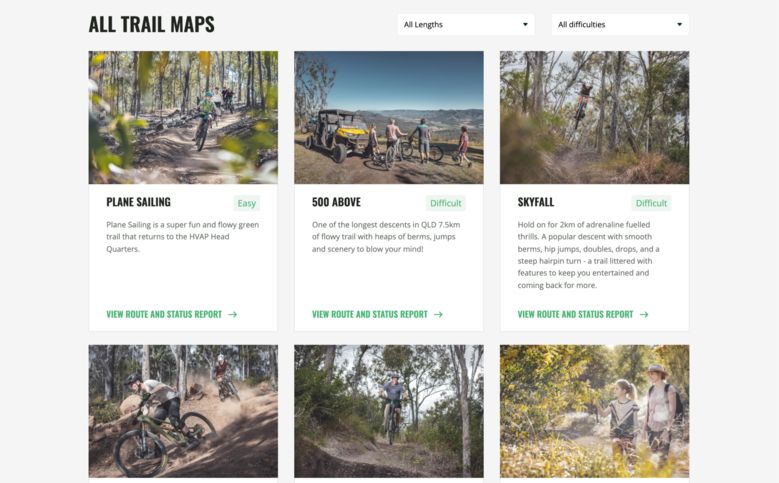Click the Skyfall card title
The height and width of the screenshot is (483, 779).
[x=536, y=202]
